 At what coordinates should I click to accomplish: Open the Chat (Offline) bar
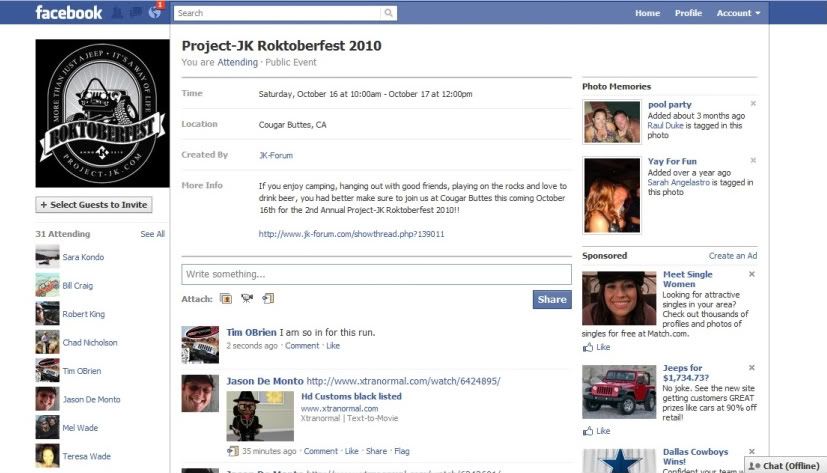pos(784,466)
